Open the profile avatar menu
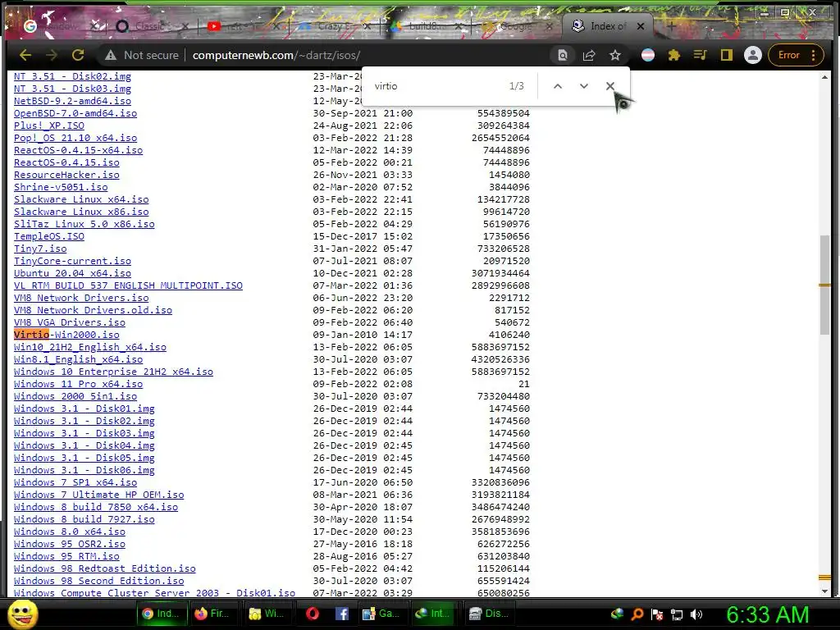This screenshot has width=840, height=630. pyautogui.click(x=753, y=55)
